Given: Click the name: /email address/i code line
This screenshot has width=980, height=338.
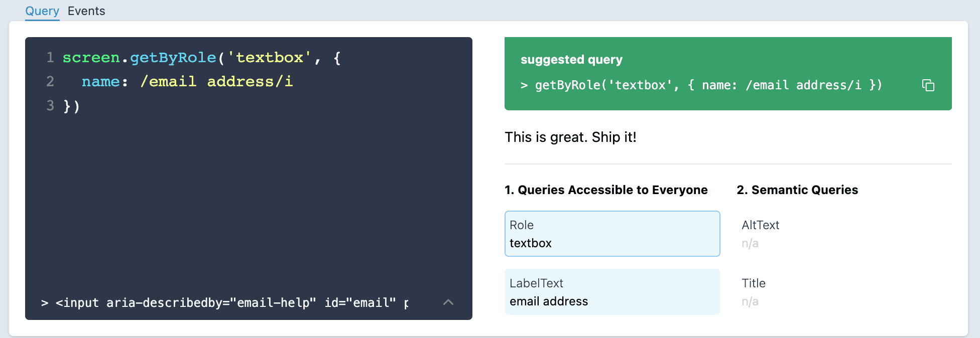Looking at the screenshot, I should coord(187,82).
